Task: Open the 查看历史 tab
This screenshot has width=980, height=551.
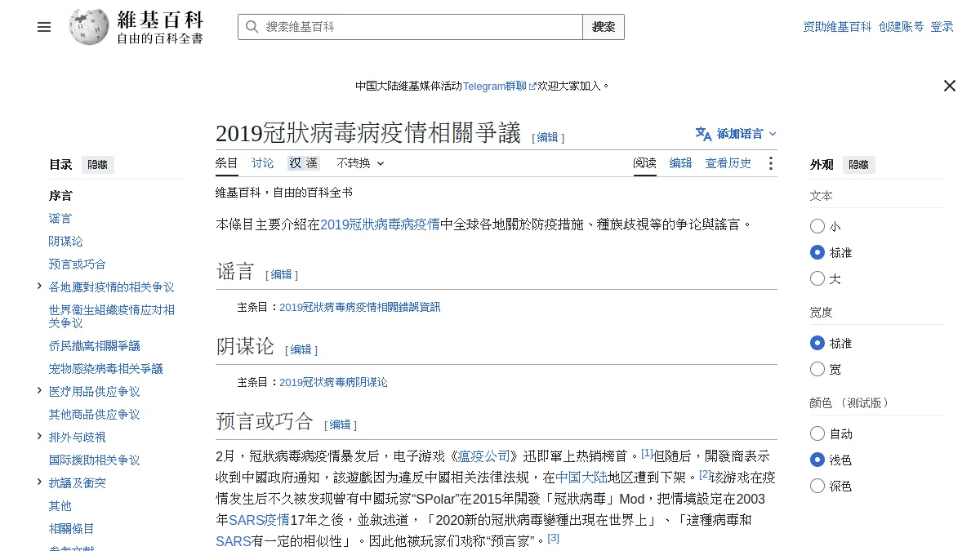Action: coord(728,163)
